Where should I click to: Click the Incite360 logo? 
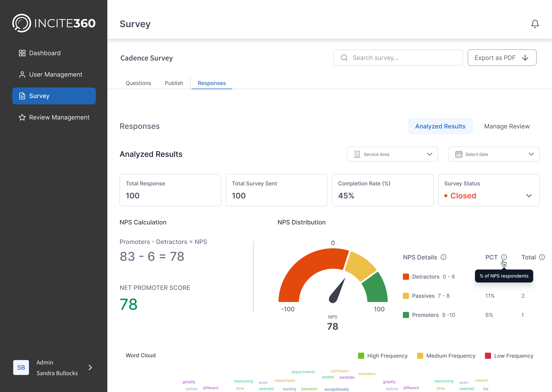pyautogui.click(x=54, y=23)
